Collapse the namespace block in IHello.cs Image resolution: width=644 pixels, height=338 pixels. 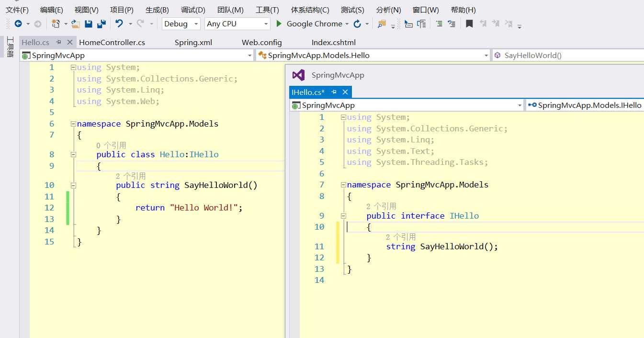coord(343,185)
